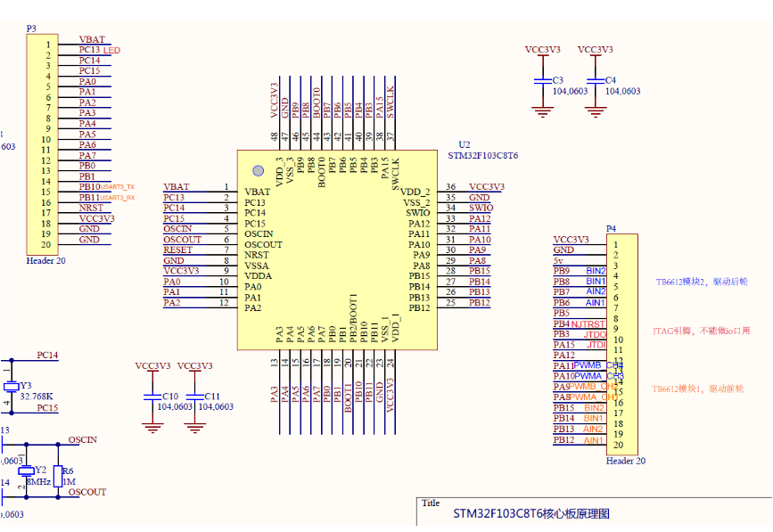Click the Header 20 label under P4

pyautogui.click(x=626, y=461)
